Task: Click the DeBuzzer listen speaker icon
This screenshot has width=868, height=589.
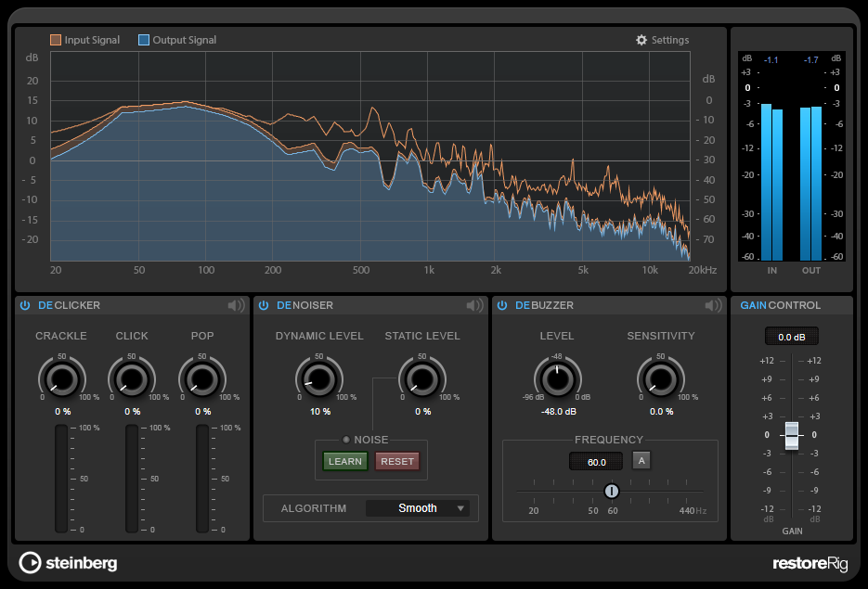Action: click(x=713, y=305)
